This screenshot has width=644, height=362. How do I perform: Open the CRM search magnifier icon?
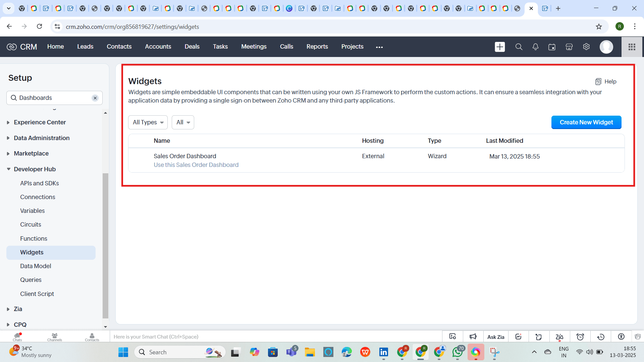pyautogui.click(x=519, y=47)
